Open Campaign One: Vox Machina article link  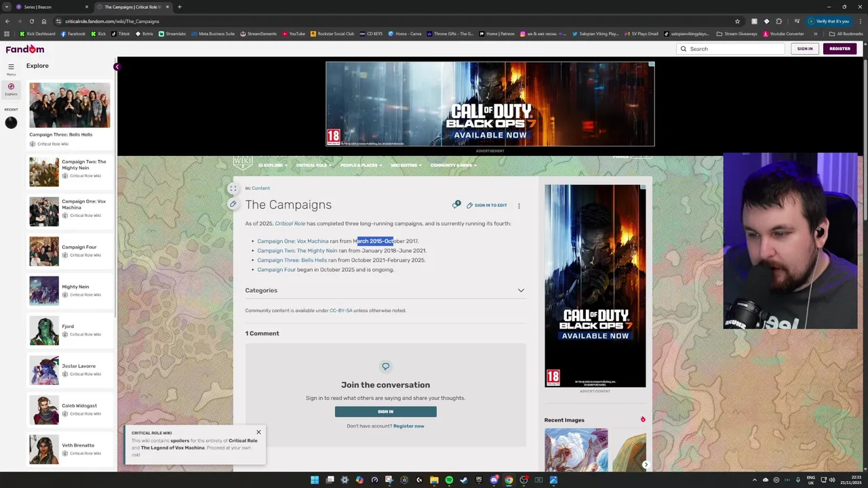tap(292, 241)
